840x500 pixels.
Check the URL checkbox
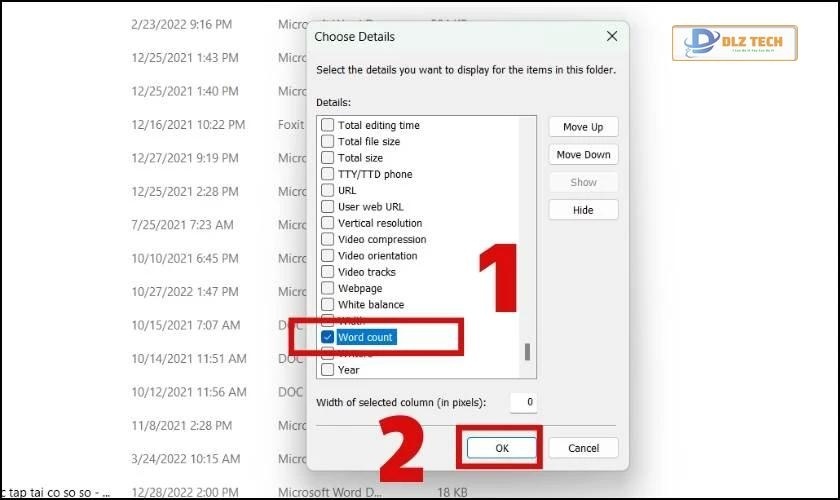[327, 191]
